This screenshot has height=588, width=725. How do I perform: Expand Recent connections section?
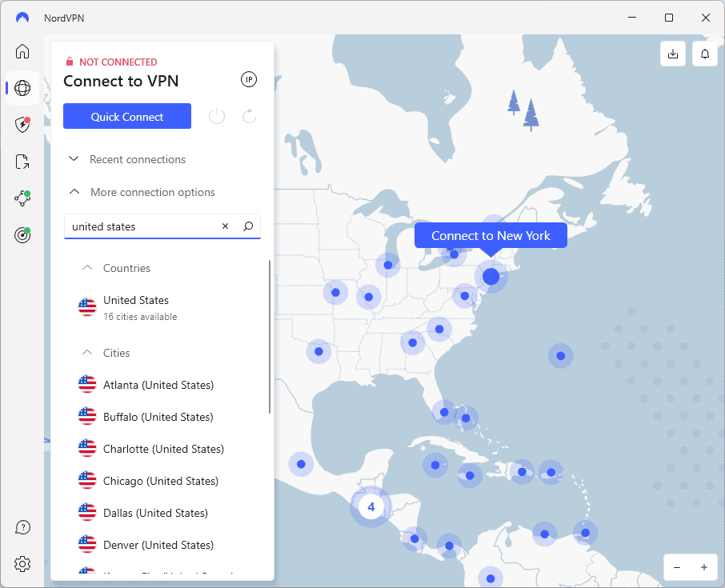pos(126,159)
